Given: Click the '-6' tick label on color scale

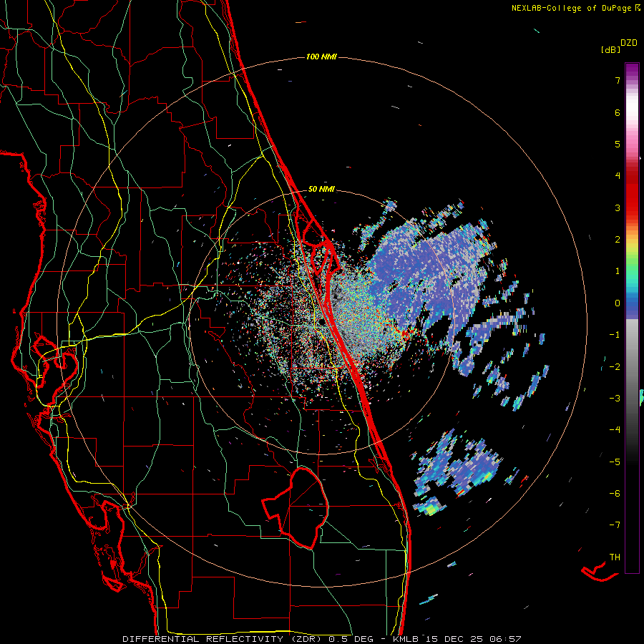Looking at the screenshot, I should pos(615,494).
